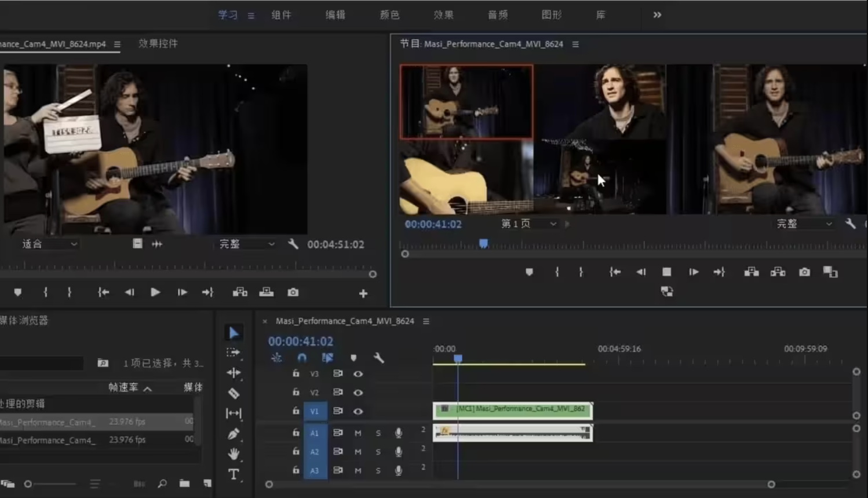Open Program monitor playback resolution dropdown

[x=804, y=224]
